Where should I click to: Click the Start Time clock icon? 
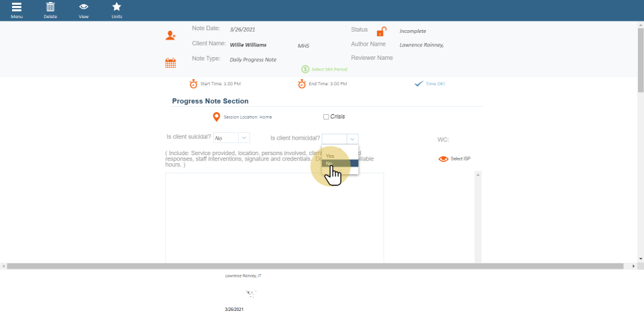(193, 84)
